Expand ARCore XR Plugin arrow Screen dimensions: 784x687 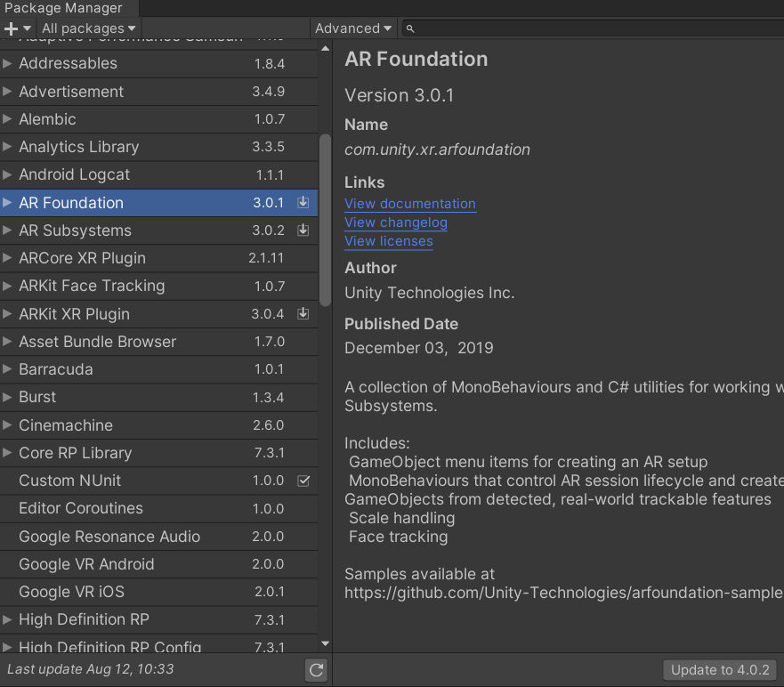click(x=7, y=258)
